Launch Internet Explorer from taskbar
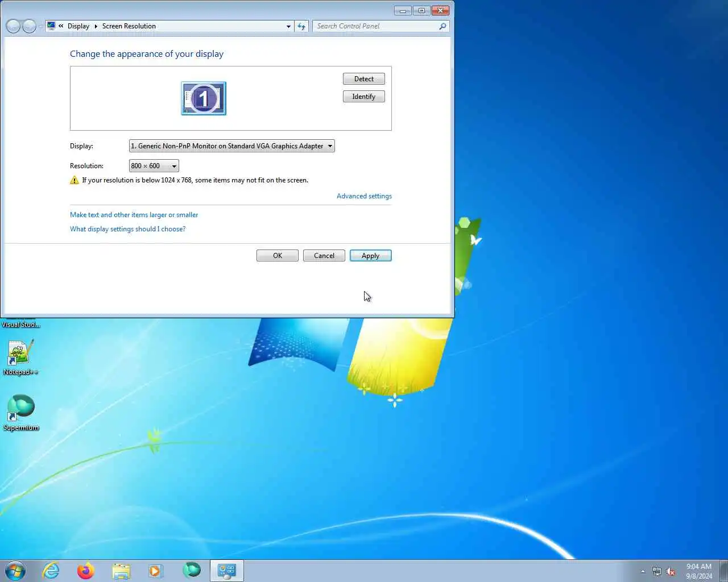 pyautogui.click(x=51, y=571)
